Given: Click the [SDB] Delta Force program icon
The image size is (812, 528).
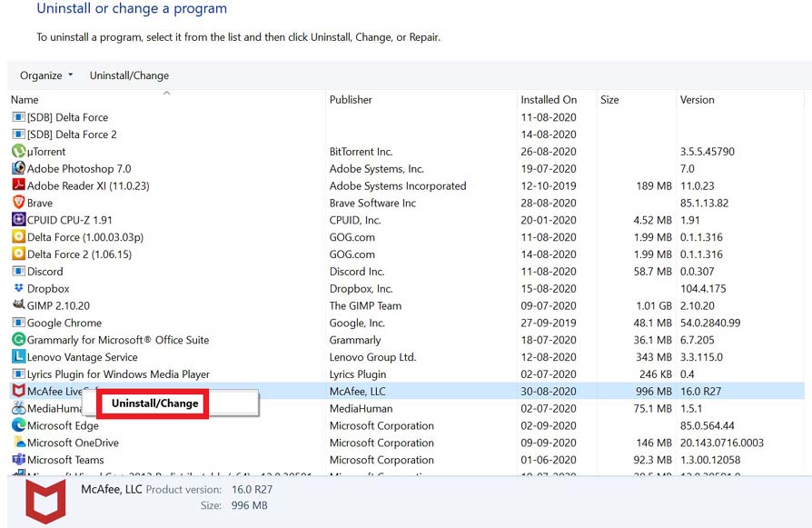Looking at the screenshot, I should (x=19, y=117).
